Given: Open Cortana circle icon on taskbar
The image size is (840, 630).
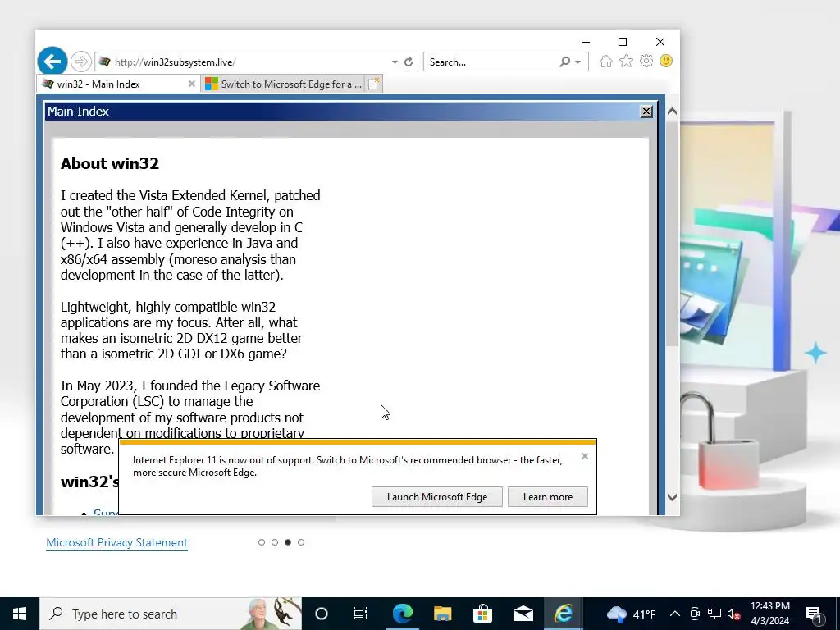Looking at the screenshot, I should point(322,614).
